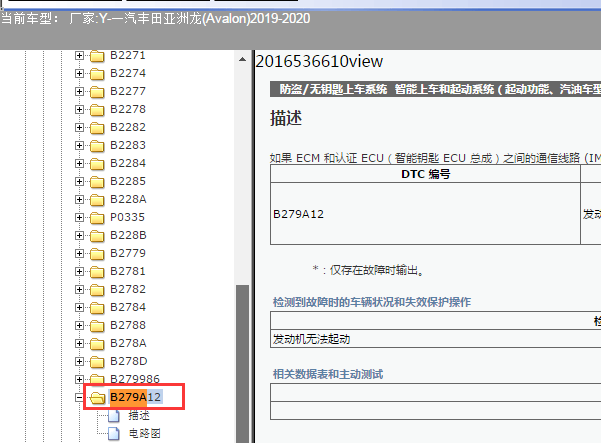Expand the B2277 tree node
This screenshot has width=601, height=443.
(79, 92)
